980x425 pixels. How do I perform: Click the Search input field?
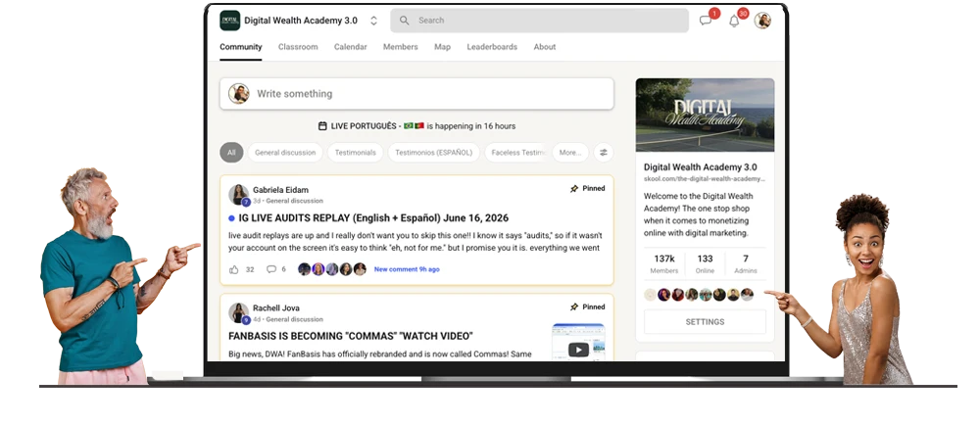coord(539,21)
